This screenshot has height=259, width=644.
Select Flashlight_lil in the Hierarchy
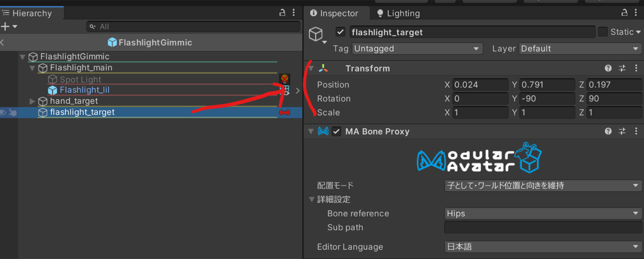pos(85,90)
